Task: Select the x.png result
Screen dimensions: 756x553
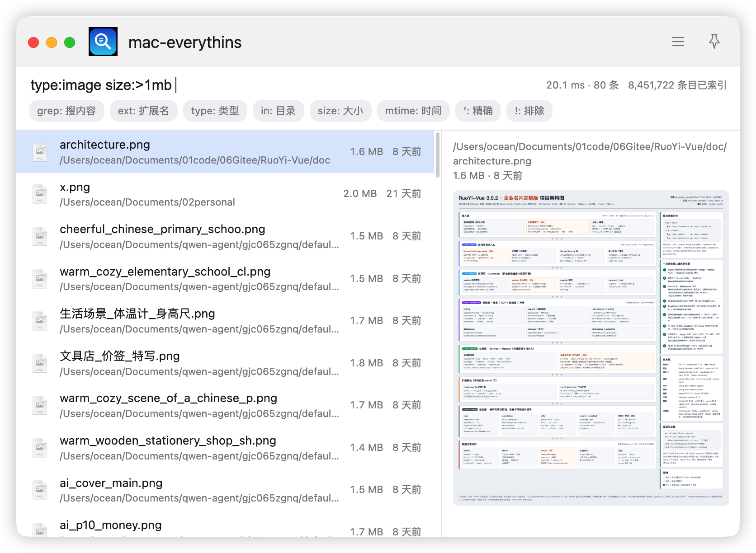Action: click(225, 194)
